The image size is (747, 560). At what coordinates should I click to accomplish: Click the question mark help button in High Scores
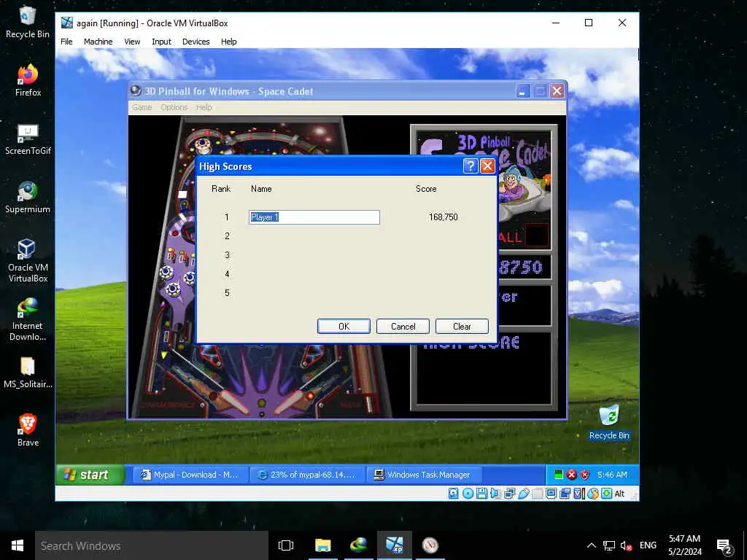tap(471, 166)
